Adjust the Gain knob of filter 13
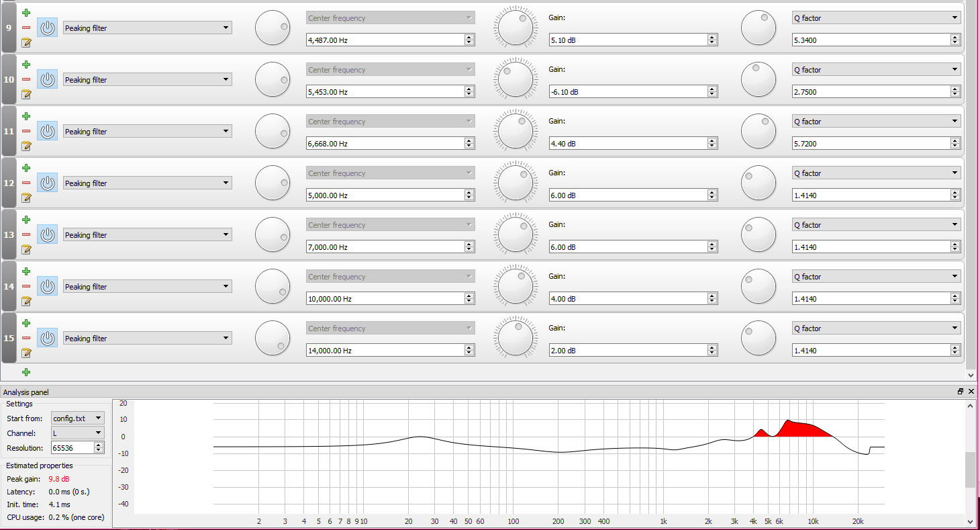The image size is (980, 530). tap(515, 234)
